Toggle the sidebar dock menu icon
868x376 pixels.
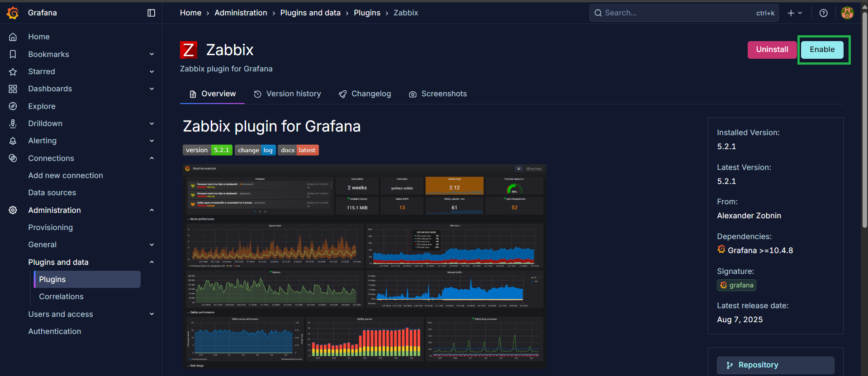(x=152, y=13)
